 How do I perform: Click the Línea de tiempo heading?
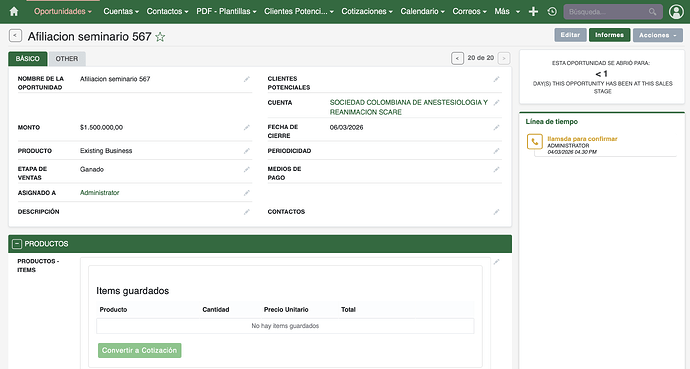point(551,121)
